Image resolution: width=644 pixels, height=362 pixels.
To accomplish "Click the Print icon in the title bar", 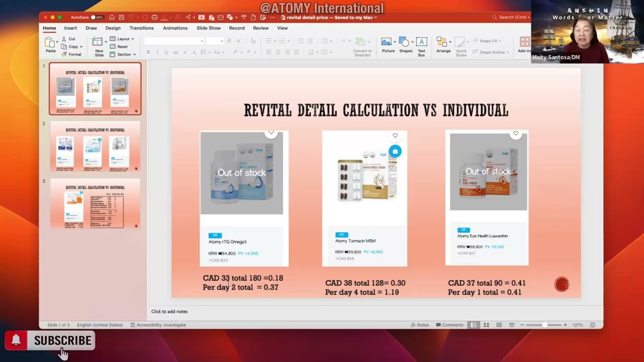I will pos(154,18).
